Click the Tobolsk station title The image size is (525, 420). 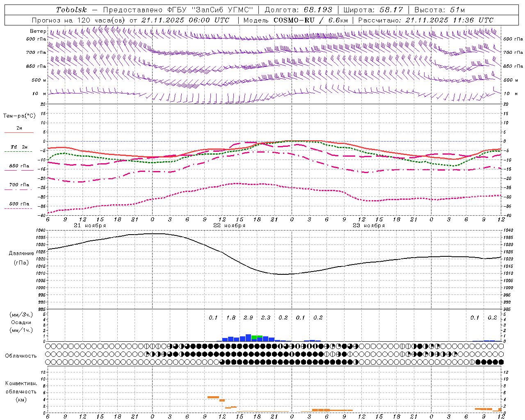tap(71, 9)
